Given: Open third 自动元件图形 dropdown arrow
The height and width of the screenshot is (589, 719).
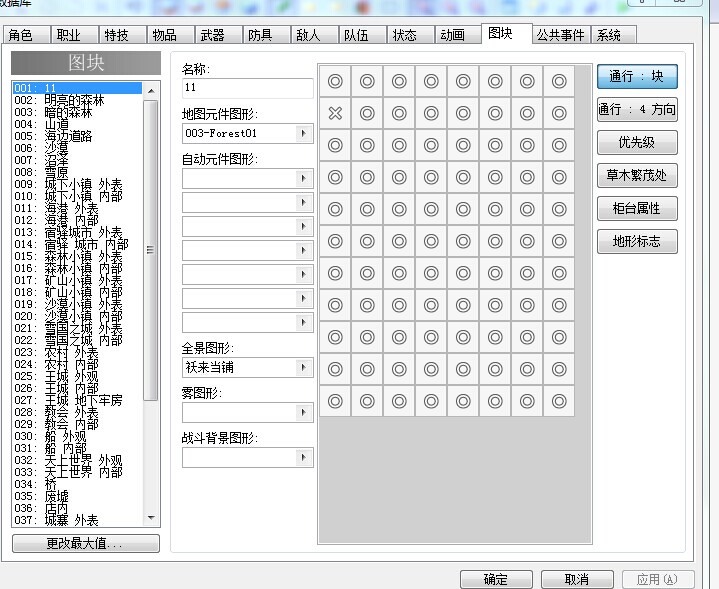Looking at the screenshot, I should pos(303,226).
